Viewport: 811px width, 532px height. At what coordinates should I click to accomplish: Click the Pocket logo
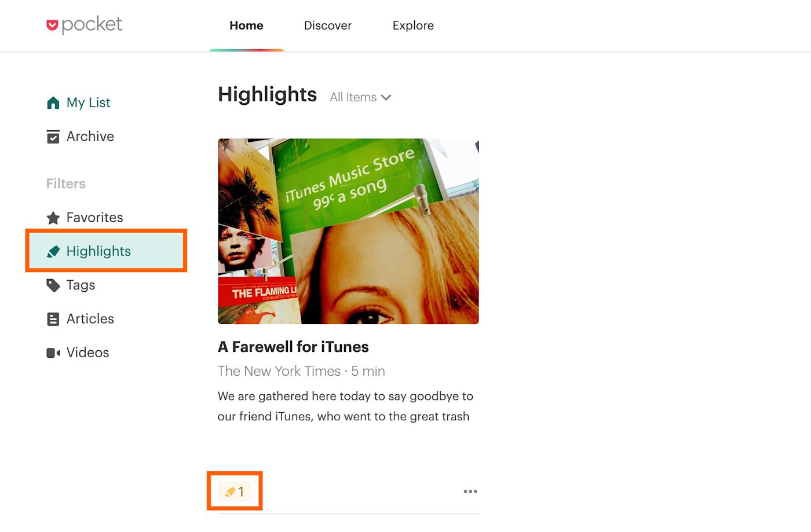click(85, 25)
